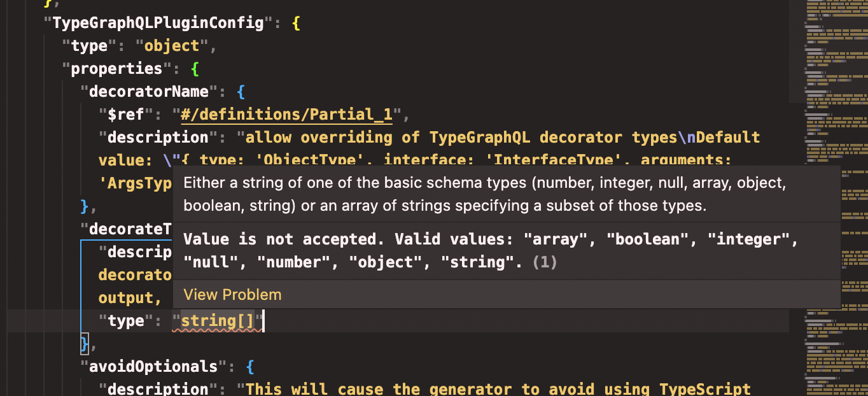This screenshot has height=396, width=868.
Task: Open the "#/definitions/Partial_1" reference link
Action: pos(287,115)
